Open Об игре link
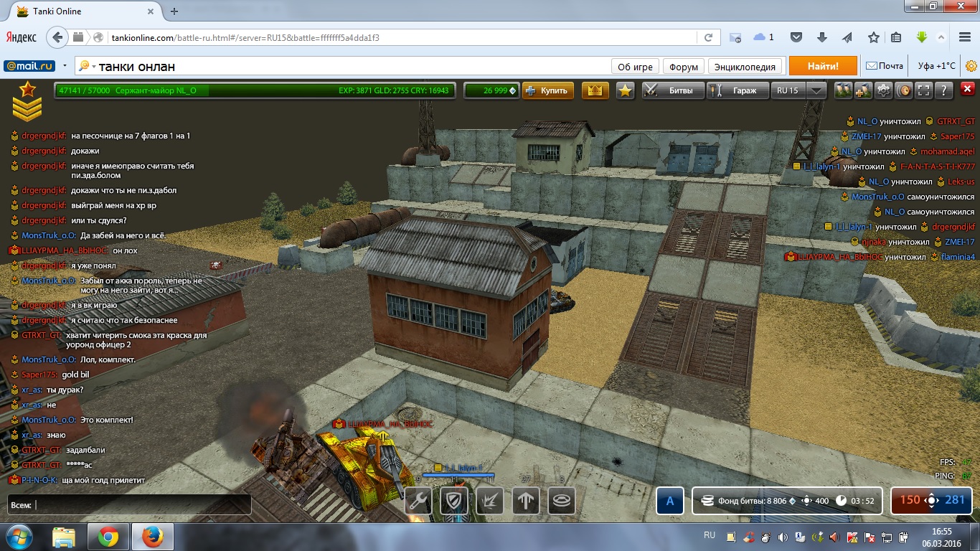Viewport: 980px width, 551px height. pos(635,67)
